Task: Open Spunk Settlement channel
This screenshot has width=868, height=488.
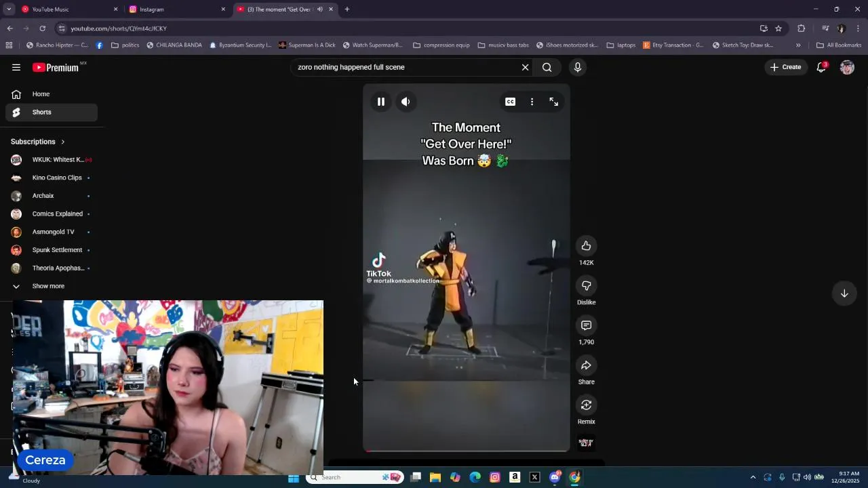Action: 52,250
